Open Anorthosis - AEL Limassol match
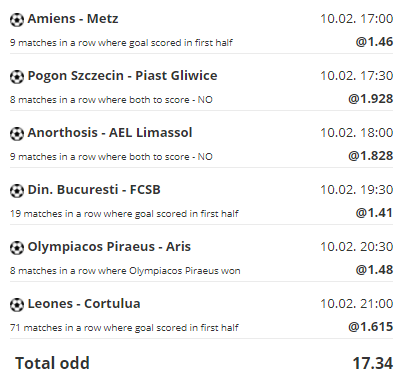 point(110,133)
